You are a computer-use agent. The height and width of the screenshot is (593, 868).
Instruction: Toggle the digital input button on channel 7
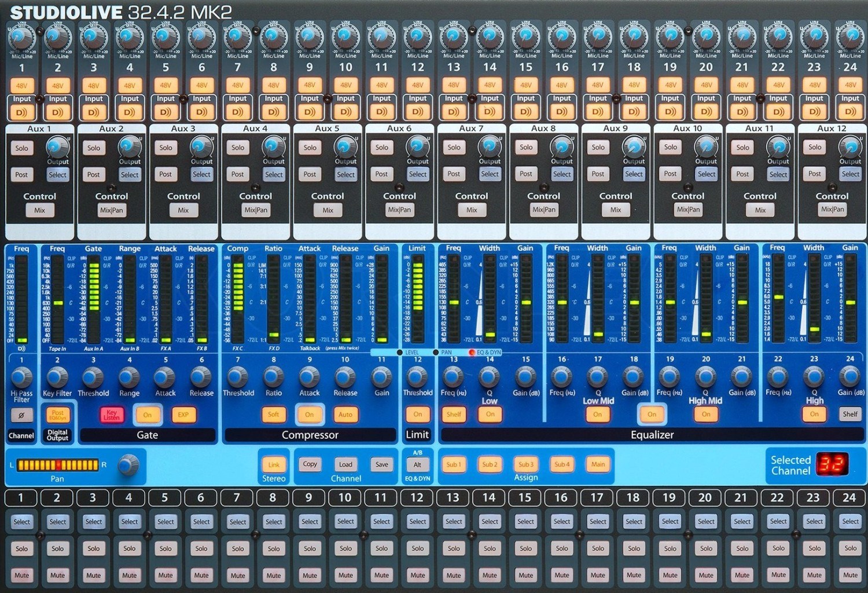[238, 112]
